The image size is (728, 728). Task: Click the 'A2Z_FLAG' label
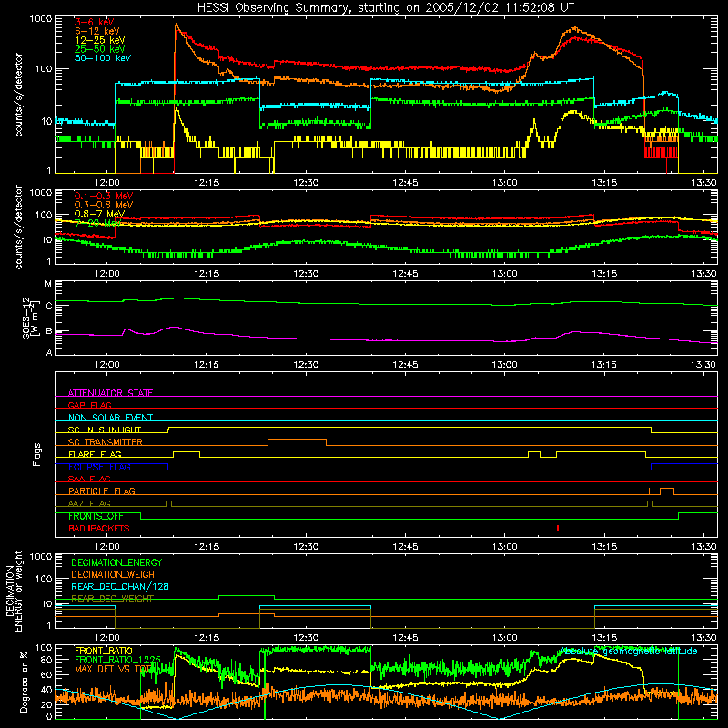tap(89, 504)
